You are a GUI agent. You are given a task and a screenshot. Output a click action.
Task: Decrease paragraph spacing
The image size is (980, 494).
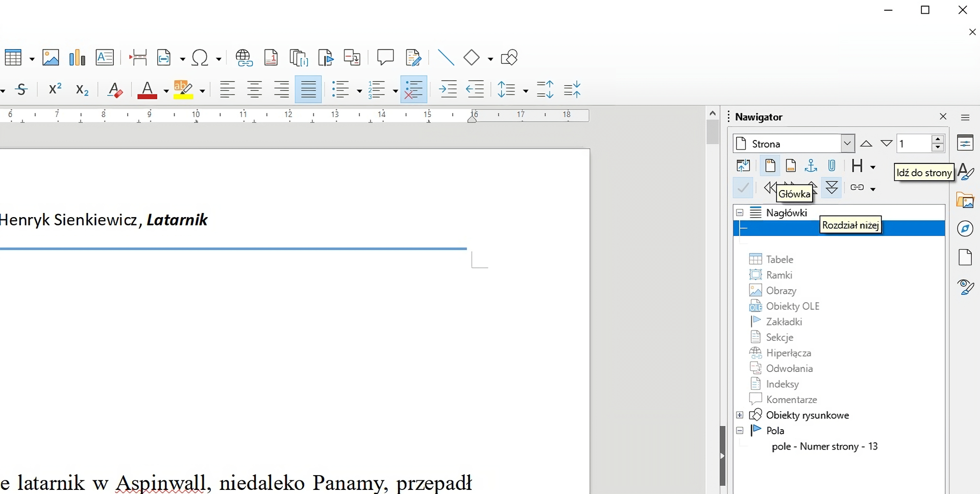click(572, 90)
